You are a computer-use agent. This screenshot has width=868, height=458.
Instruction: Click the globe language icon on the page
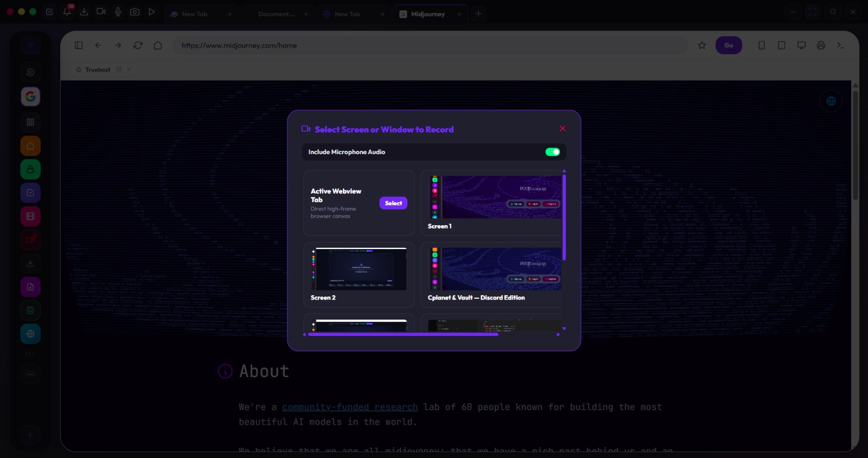point(831,101)
